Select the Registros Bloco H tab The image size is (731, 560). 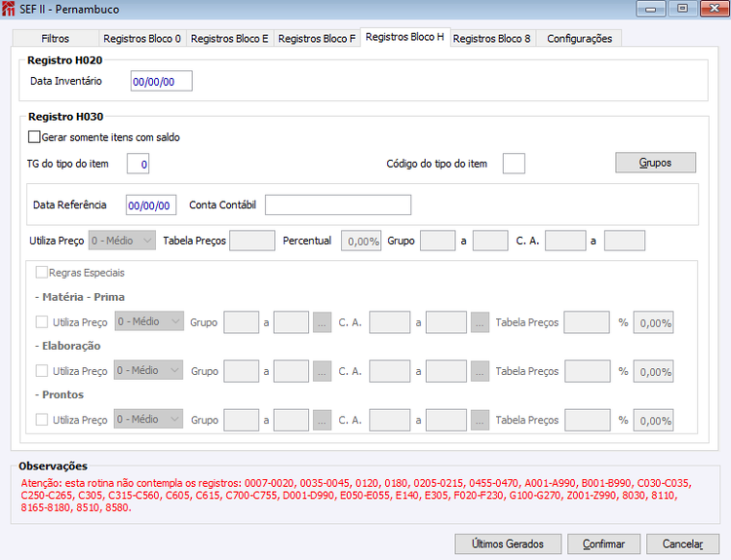(x=404, y=37)
